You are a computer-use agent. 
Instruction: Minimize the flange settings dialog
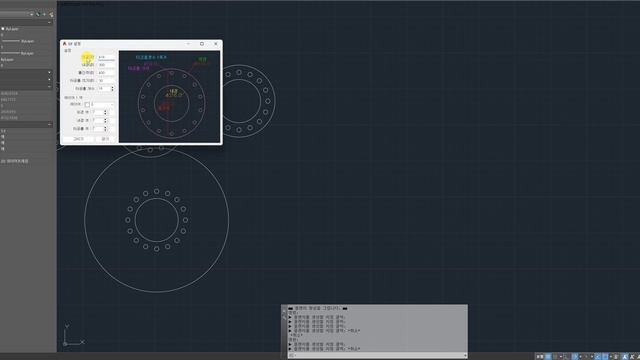pyautogui.click(x=188, y=44)
